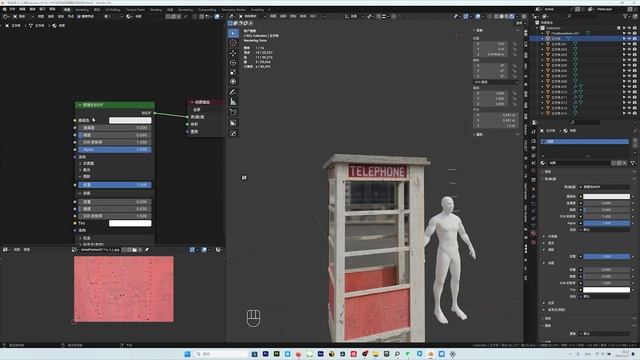Toggle viewport gizmos visibility
The image size is (640, 360).
[466, 16]
